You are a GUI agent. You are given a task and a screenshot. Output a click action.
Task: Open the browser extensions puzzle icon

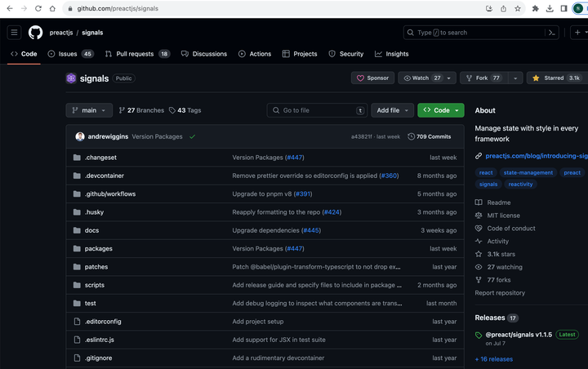(535, 9)
